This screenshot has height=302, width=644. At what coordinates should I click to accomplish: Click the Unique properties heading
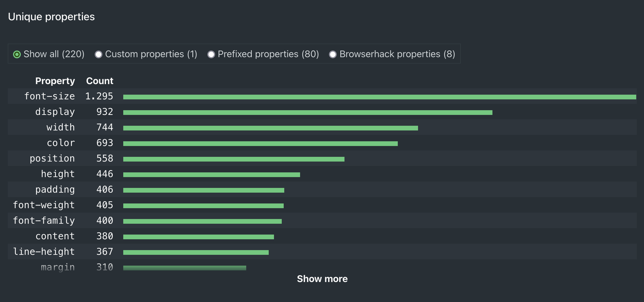[51, 17]
